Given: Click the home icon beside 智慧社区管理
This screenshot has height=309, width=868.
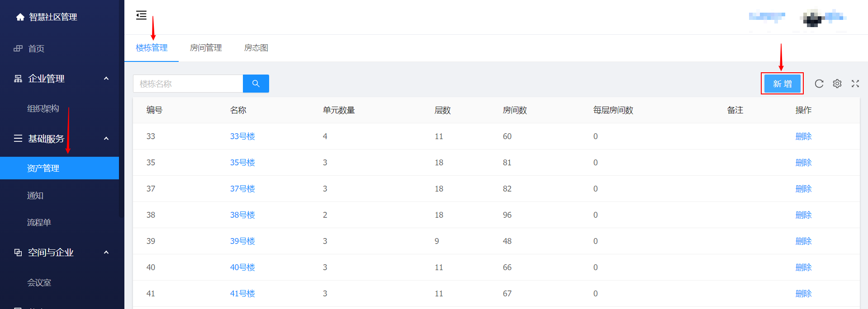Looking at the screenshot, I should pyautogui.click(x=20, y=17).
